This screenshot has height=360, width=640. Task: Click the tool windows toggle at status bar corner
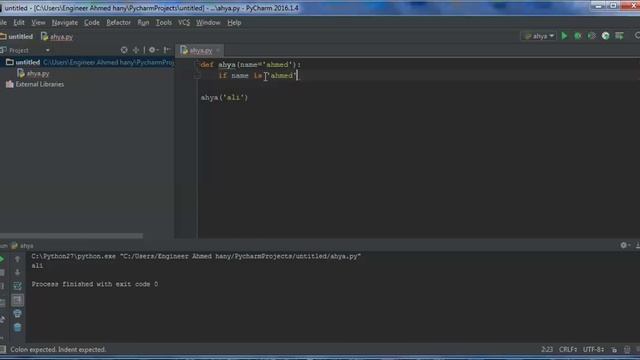[2, 349]
